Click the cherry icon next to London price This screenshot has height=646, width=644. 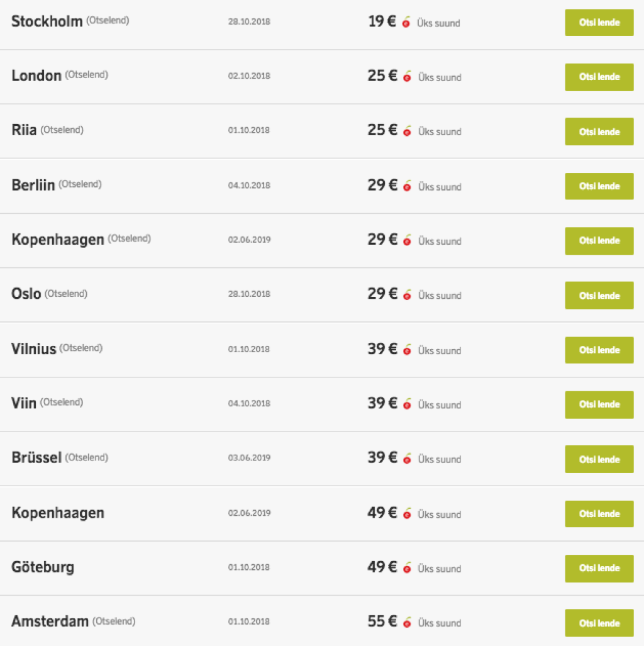pos(407,77)
